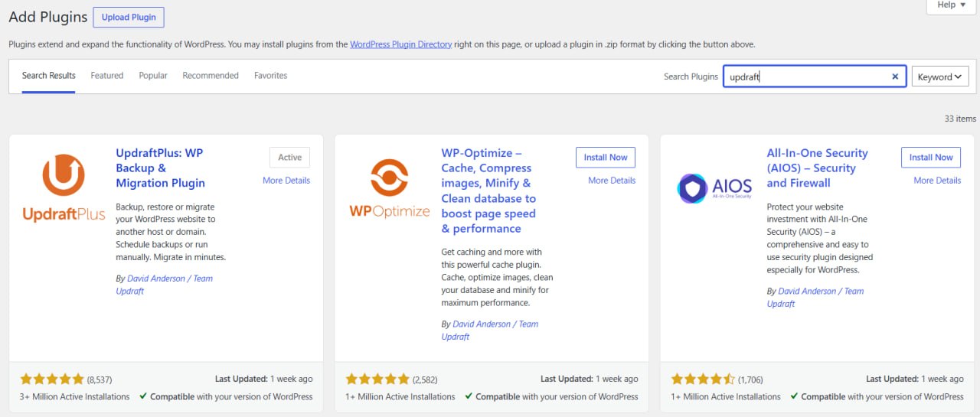
Task: Clear the plugin search field
Action: (x=895, y=77)
